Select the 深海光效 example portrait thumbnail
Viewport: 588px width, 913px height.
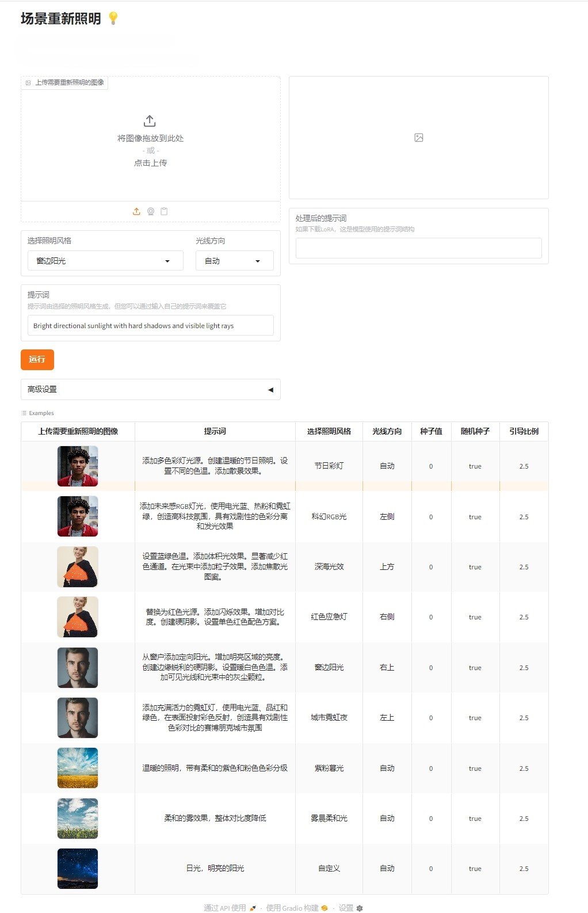(78, 567)
